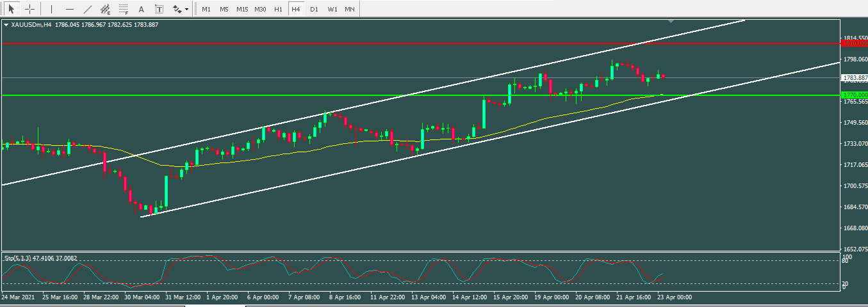The image size is (868, 307).
Task: Choose the equidistant channel tool
Action: point(105,10)
